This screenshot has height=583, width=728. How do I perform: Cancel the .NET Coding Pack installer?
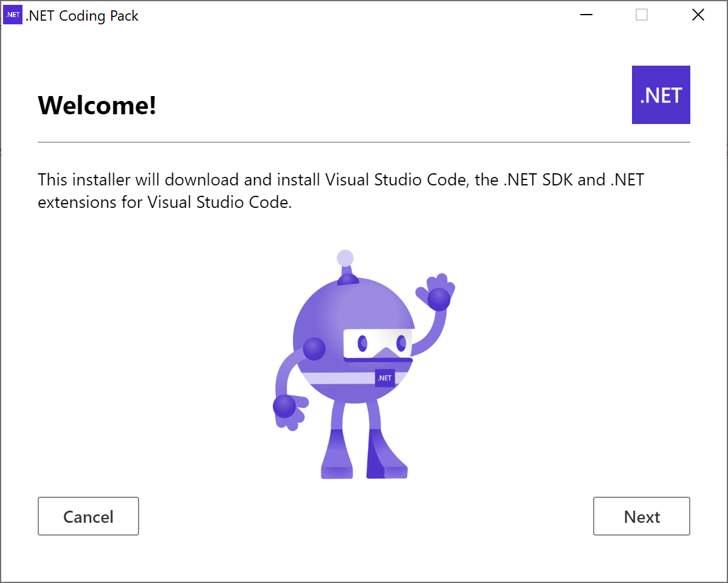click(x=88, y=516)
